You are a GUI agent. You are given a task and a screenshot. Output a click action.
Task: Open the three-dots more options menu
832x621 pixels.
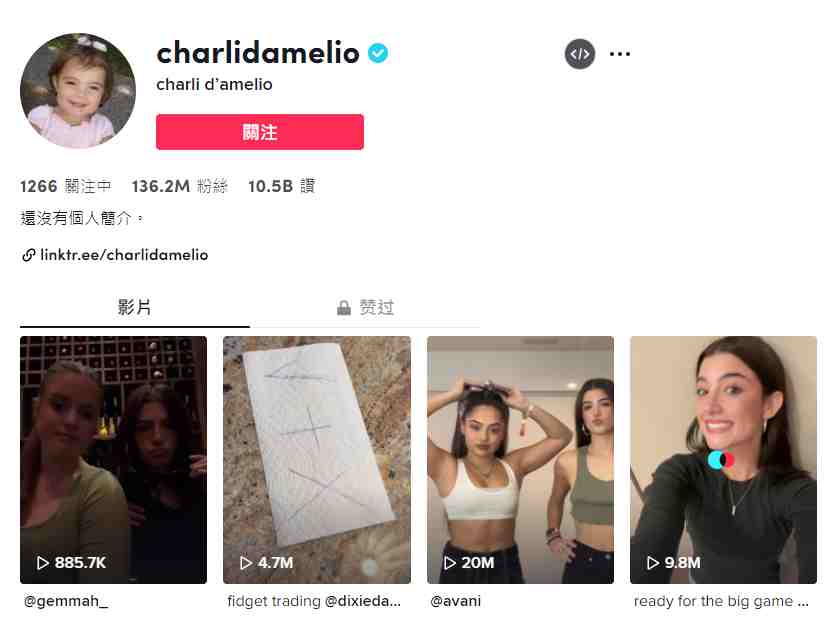620,54
